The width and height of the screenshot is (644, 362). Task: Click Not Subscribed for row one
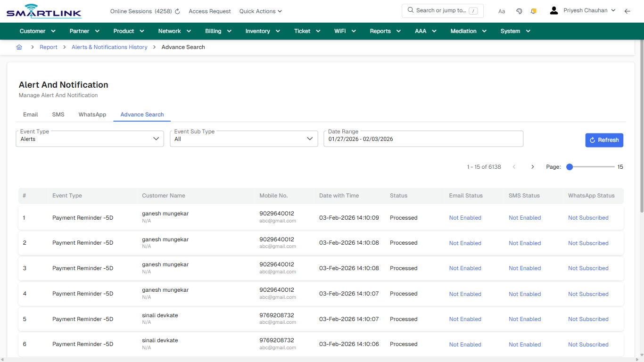(588, 217)
